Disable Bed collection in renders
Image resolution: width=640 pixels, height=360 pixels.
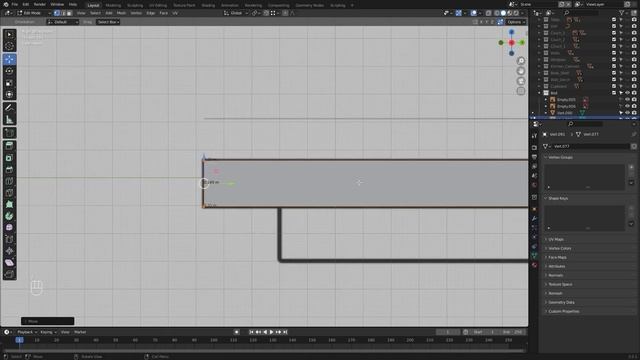coord(634,93)
